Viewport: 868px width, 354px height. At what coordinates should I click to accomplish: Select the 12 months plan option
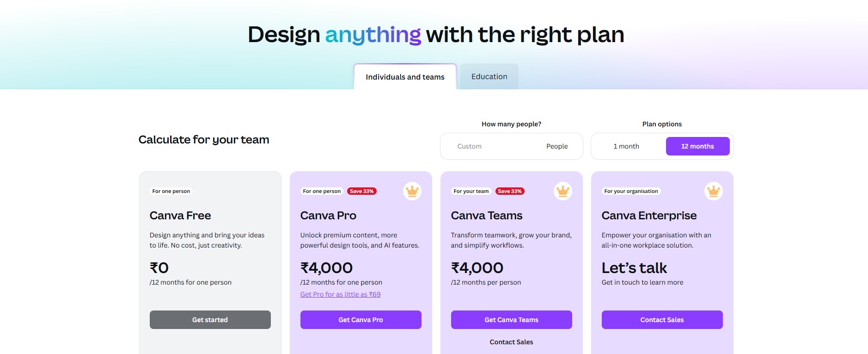tap(697, 146)
